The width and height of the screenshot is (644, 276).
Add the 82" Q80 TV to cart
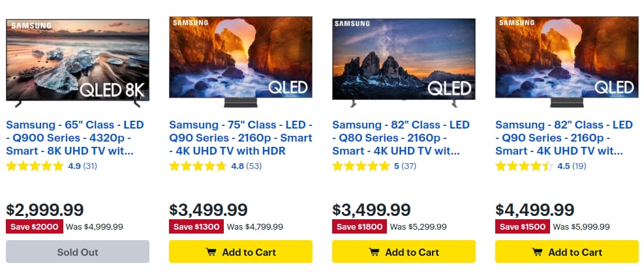tap(403, 252)
